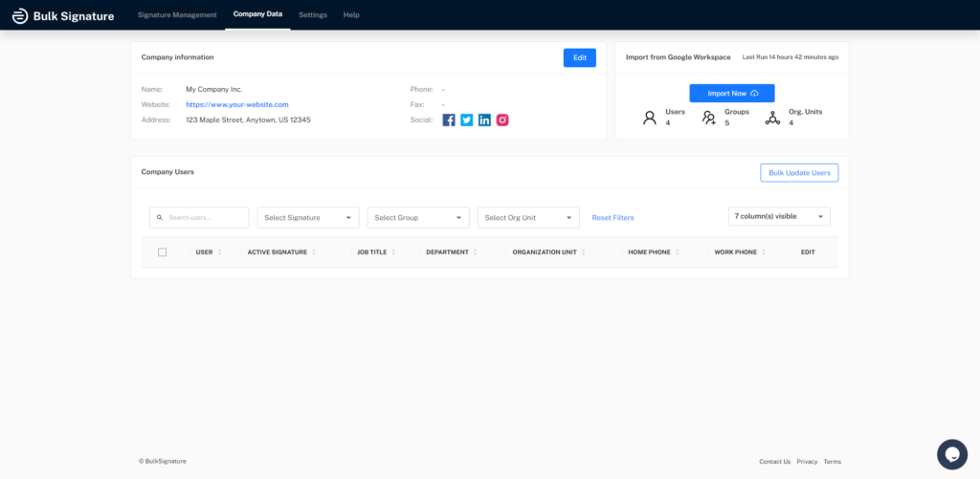Click the Home Phone column header
This screenshot has width=980, height=479.
pos(650,252)
